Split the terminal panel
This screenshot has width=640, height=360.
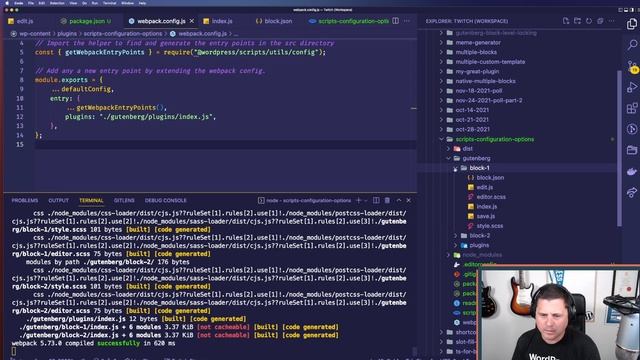coord(376,200)
